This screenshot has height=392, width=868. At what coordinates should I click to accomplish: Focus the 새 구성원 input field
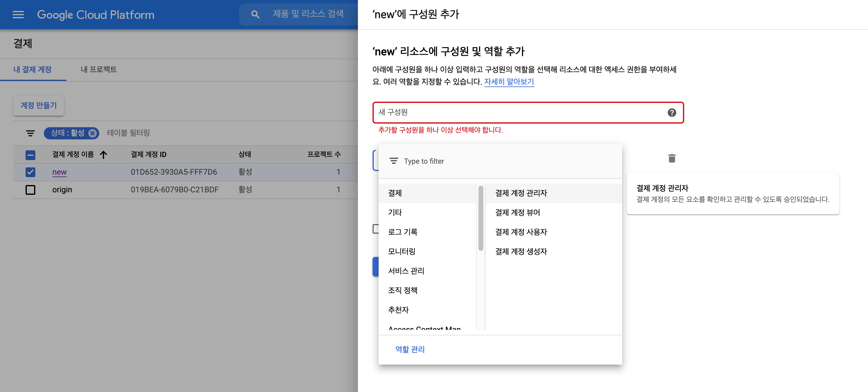click(x=528, y=113)
